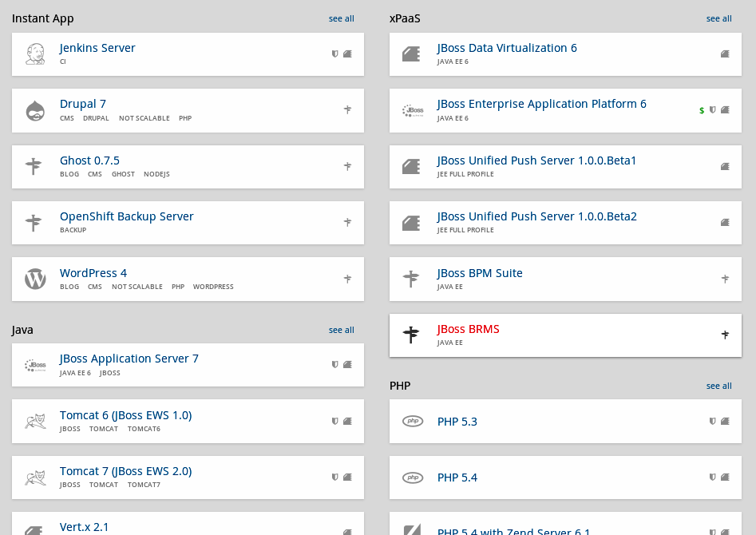Choose the Ghost 0.7.5 application link

point(89,160)
